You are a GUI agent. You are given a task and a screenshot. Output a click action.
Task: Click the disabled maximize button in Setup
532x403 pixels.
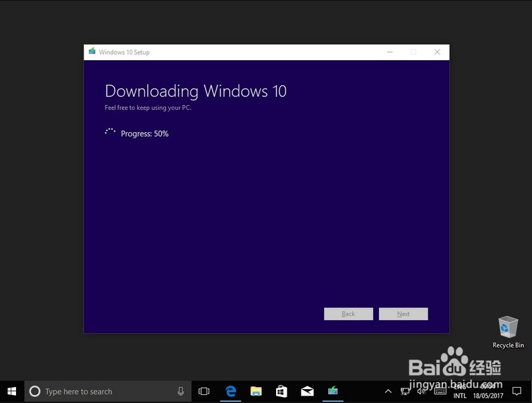pyautogui.click(x=413, y=52)
